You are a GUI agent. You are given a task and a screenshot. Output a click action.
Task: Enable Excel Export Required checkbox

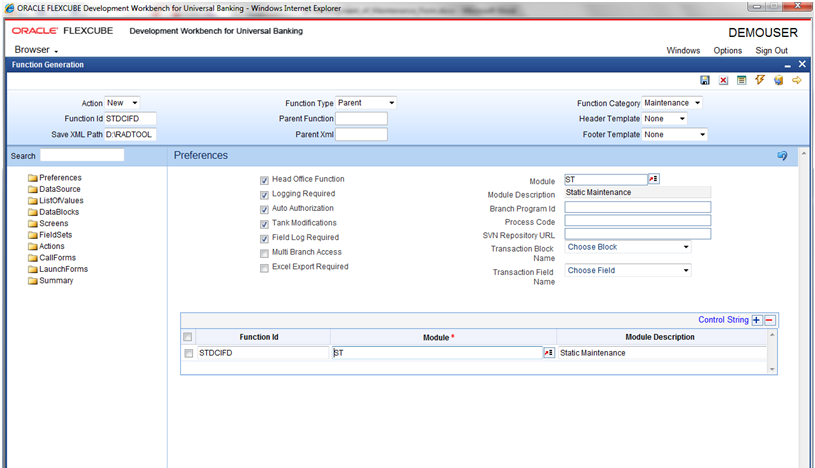click(x=264, y=268)
